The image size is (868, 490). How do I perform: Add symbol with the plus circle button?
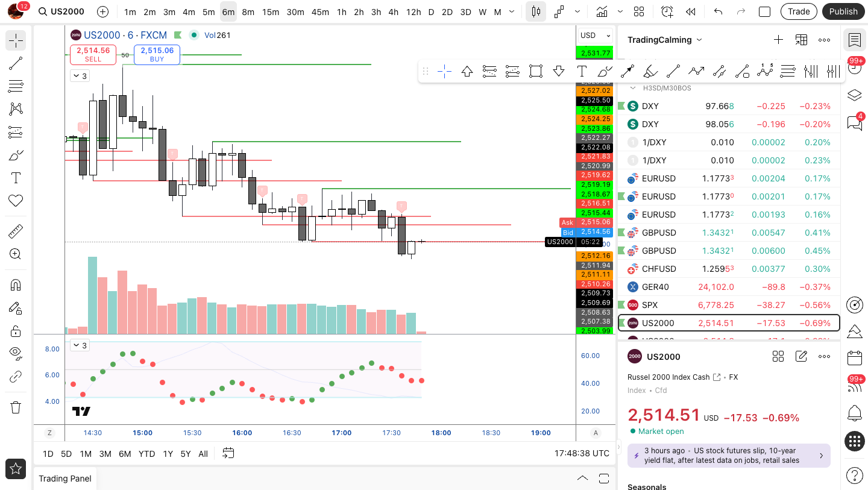pyautogui.click(x=102, y=11)
